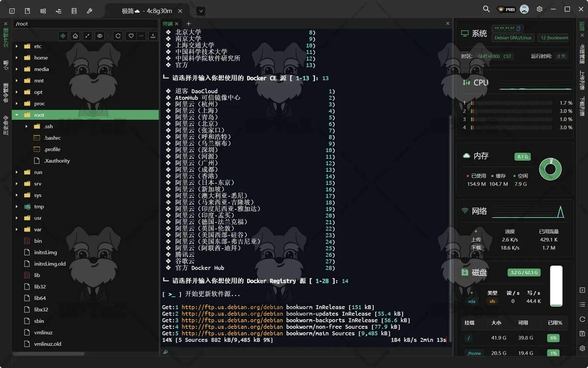Click the 6% usage bar for the / mount

553,338
